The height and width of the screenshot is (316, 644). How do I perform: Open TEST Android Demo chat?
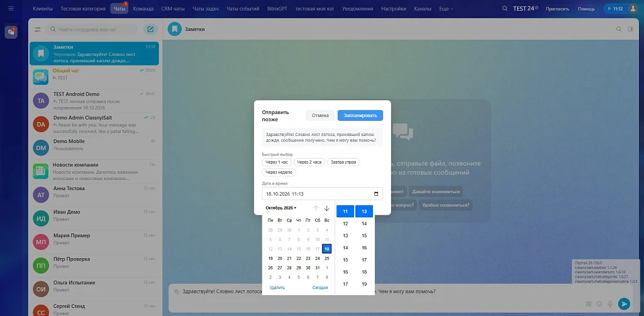(x=94, y=101)
